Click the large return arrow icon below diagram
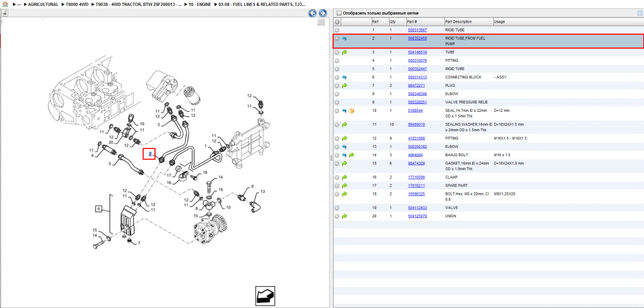Viewport: 644px width, 308px height. (x=265, y=295)
